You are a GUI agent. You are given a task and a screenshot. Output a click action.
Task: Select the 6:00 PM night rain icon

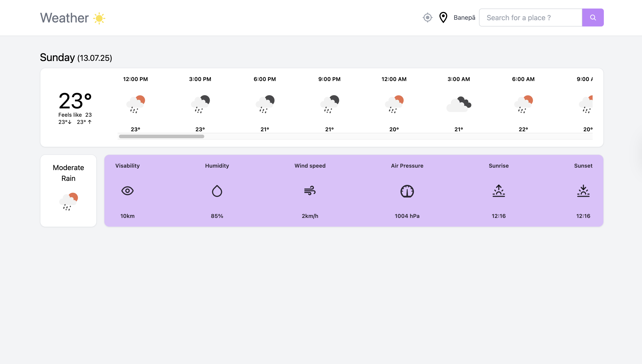pyautogui.click(x=265, y=104)
